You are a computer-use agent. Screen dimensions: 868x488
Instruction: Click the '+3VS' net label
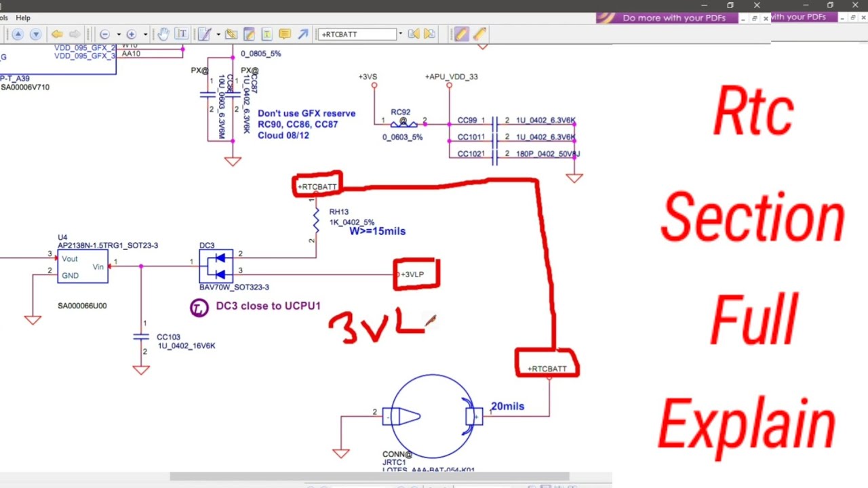[x=368, y=77]
